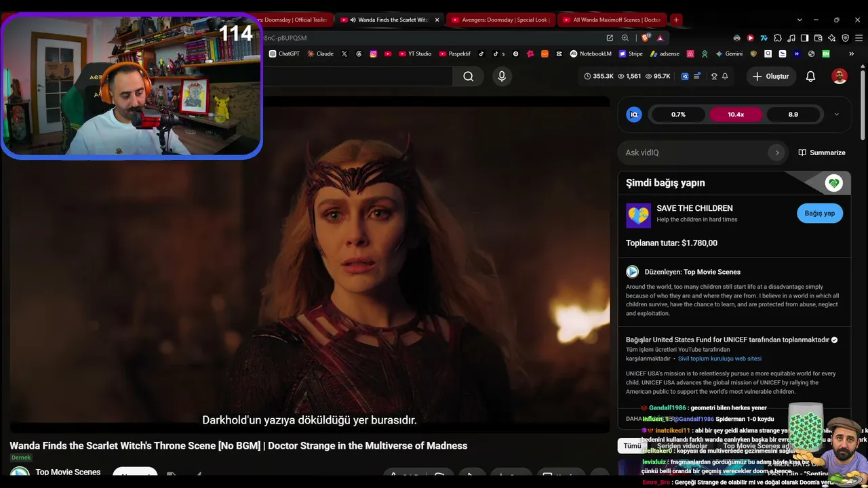868x488 pixels.
Task: Open the ChatGPT bookmark
Action: tap(284, 54)
